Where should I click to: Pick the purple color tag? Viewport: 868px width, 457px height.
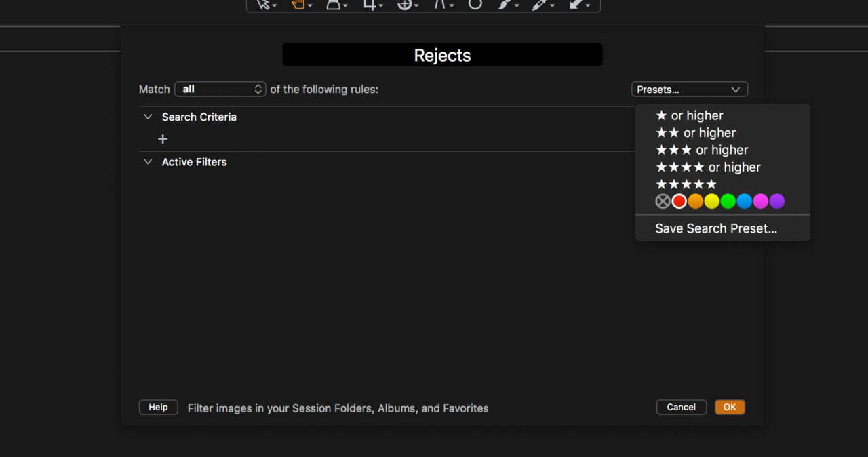coord(777,201)
